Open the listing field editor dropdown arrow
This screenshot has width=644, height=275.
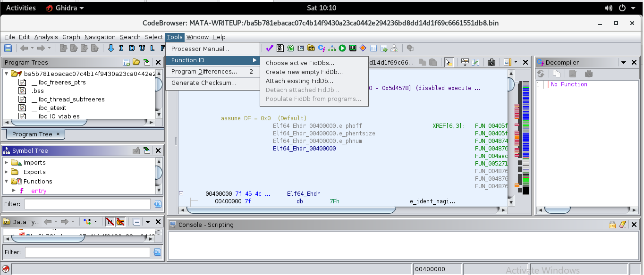tap(516, 62)
